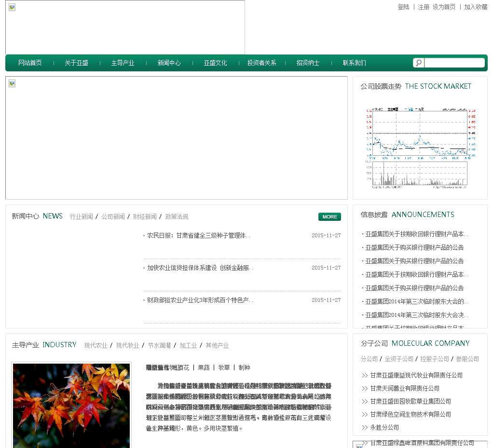Open announcement 亚盛集团2014年第三次临时股东大会的
The image size is (493, 448).
click(417, 301)
